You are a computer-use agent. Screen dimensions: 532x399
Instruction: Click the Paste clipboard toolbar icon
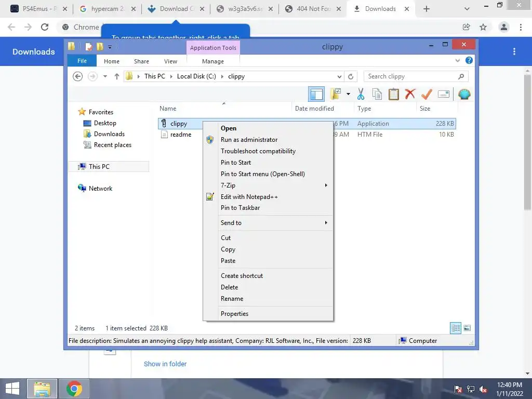point(394,94)
